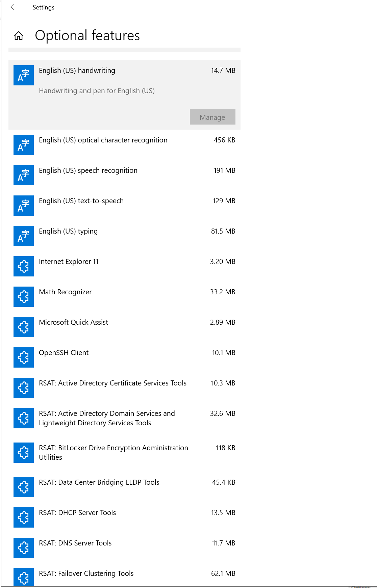Open RSAT: Data Center Bridging LLDP Tools
377x588 pixels.
pos(99,483)
